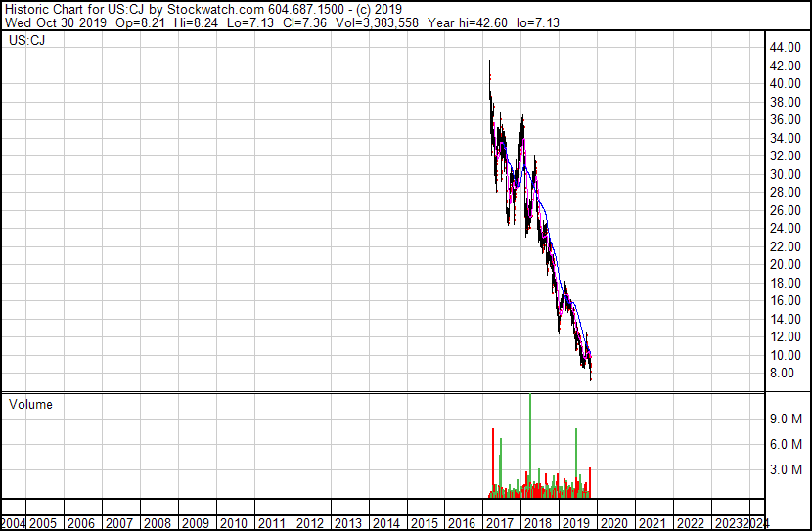Click the 2008 year label on time axis
Screen dimensions: 812x531
pyautogui.click(x=158, y=524)
